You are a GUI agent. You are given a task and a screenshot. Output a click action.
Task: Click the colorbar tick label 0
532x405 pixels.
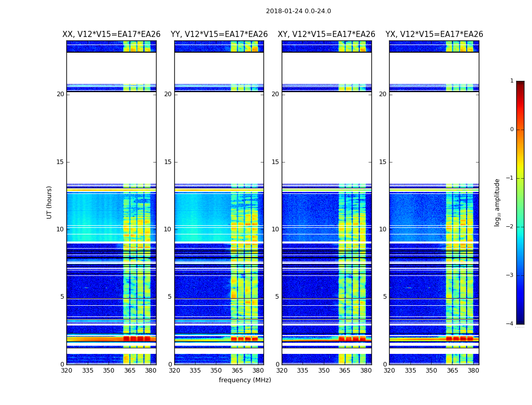(512, 130)
